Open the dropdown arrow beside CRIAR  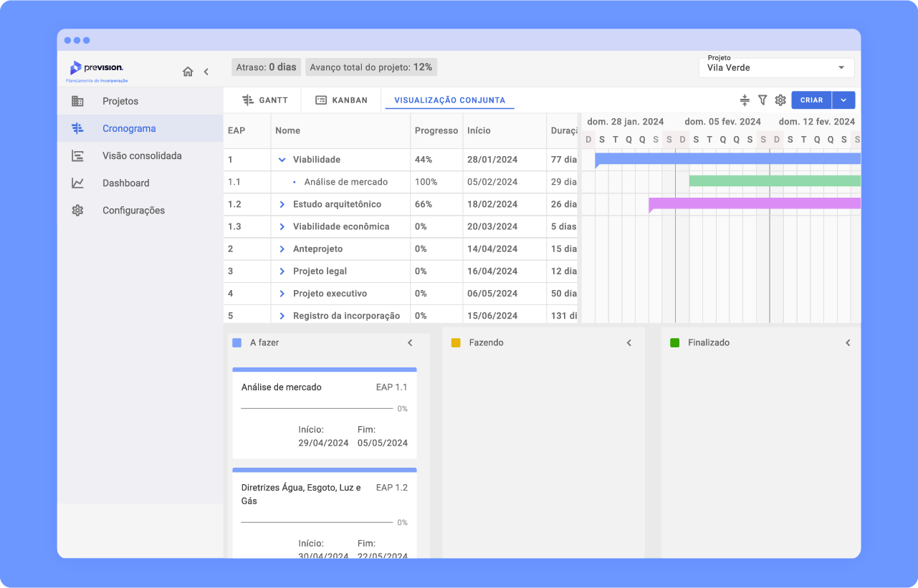pyautogui.click(x=843, y=100)
